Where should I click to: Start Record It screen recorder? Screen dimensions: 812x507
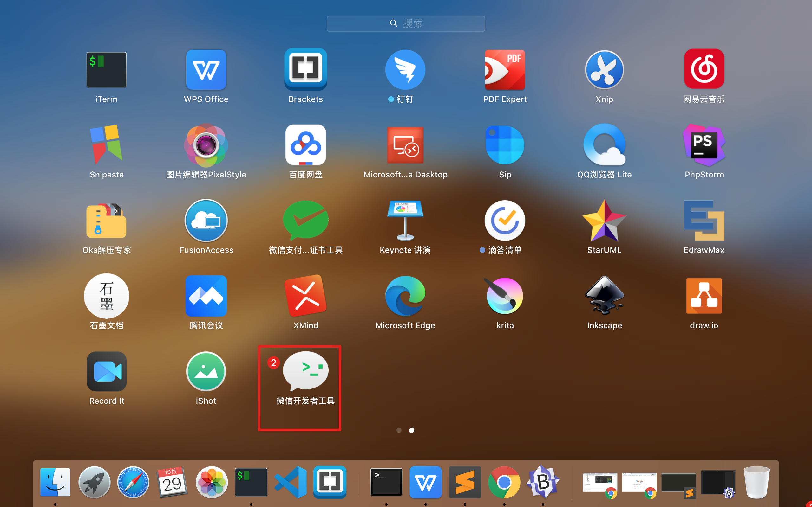click(106, 371)
